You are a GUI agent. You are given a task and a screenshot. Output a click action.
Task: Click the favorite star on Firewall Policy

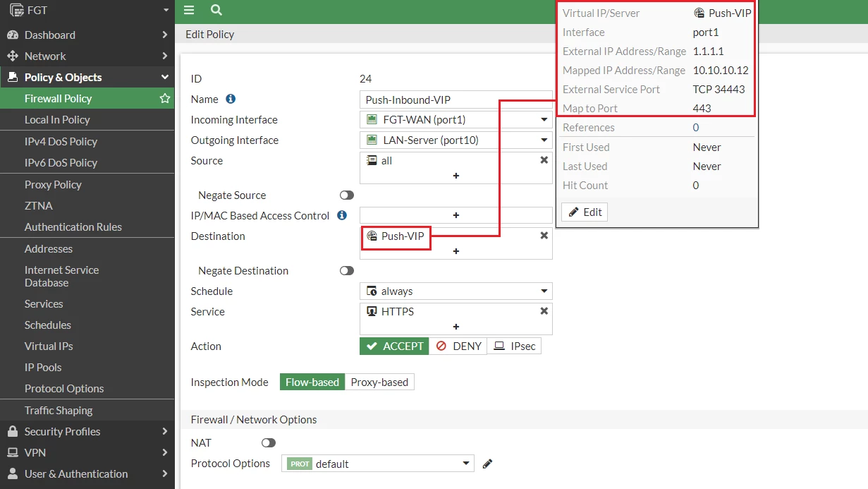pyautogui.click(x=165, y=99)
